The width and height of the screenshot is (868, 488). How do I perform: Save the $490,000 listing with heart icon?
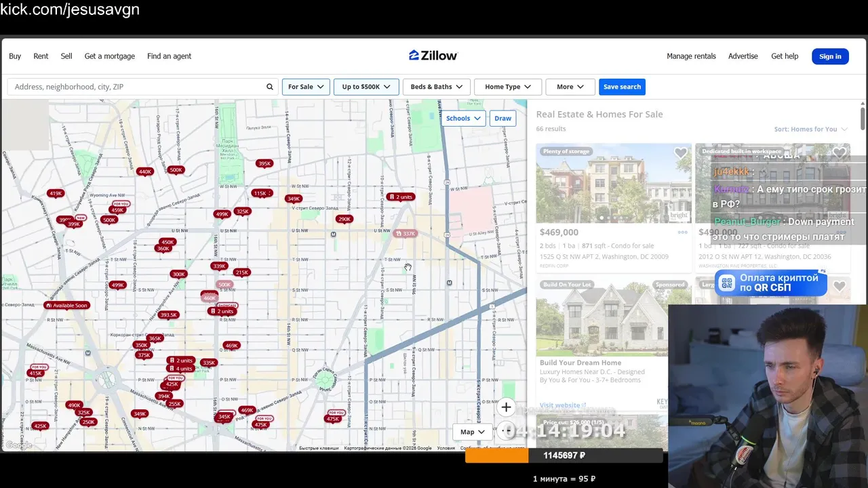pos(840,152)
